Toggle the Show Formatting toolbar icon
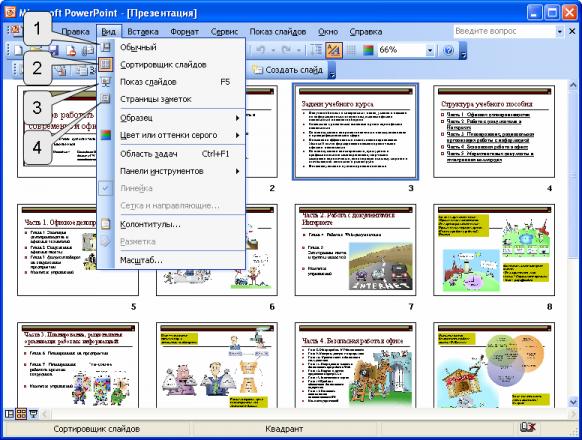Viewport: 582px width, 440px height. point(333,50)
